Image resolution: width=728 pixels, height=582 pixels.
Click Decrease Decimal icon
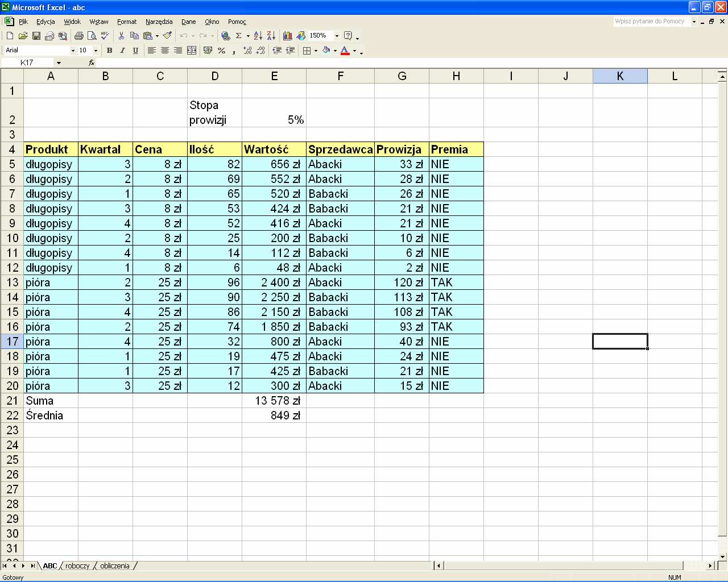point(260,51)
